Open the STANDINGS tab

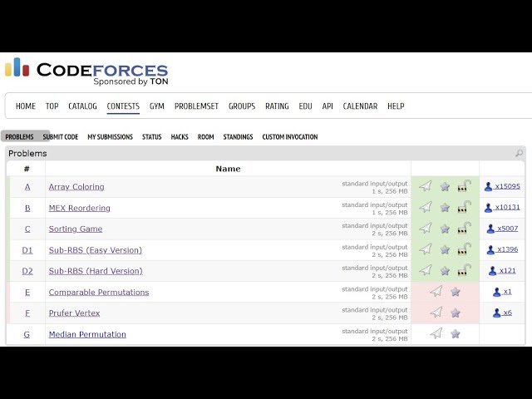(x=238, y=136)
